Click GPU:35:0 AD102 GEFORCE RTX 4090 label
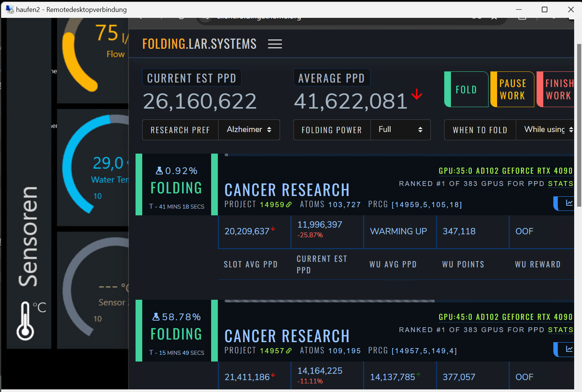582x392 pixels. 506,171
